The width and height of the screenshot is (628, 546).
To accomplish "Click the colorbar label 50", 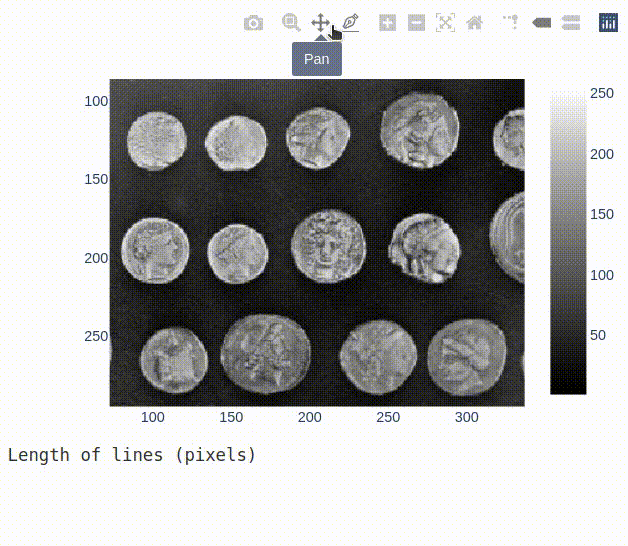I will pos(598,335).
